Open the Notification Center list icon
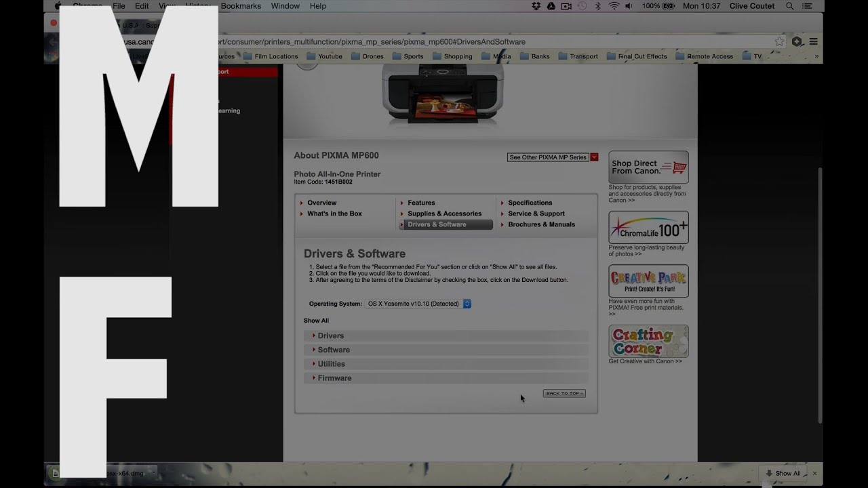868x488 pixels. (x=807, y=6)
